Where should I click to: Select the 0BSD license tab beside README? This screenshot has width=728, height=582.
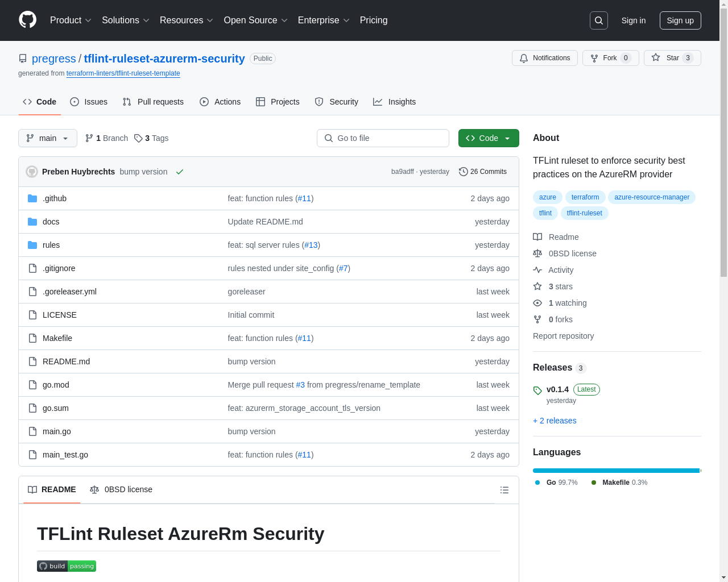tap(121, 489)
